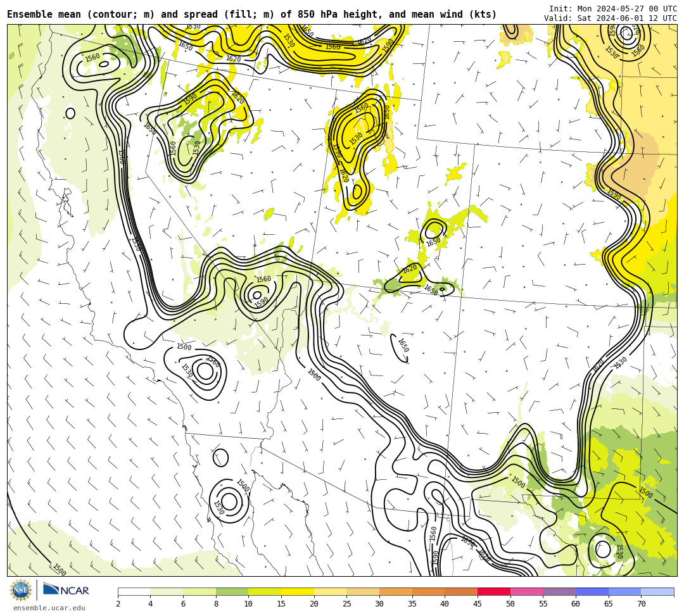The width and height of the screenshot is (684, 616).
Task: Pick the blue 60–65 colorbar segment
Action: [592, 591]
